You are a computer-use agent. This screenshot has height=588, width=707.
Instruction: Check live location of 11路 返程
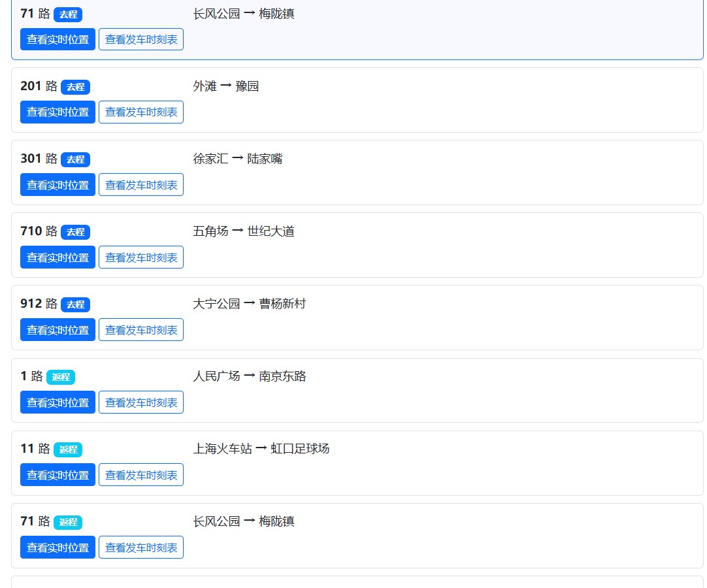[58, 475]
